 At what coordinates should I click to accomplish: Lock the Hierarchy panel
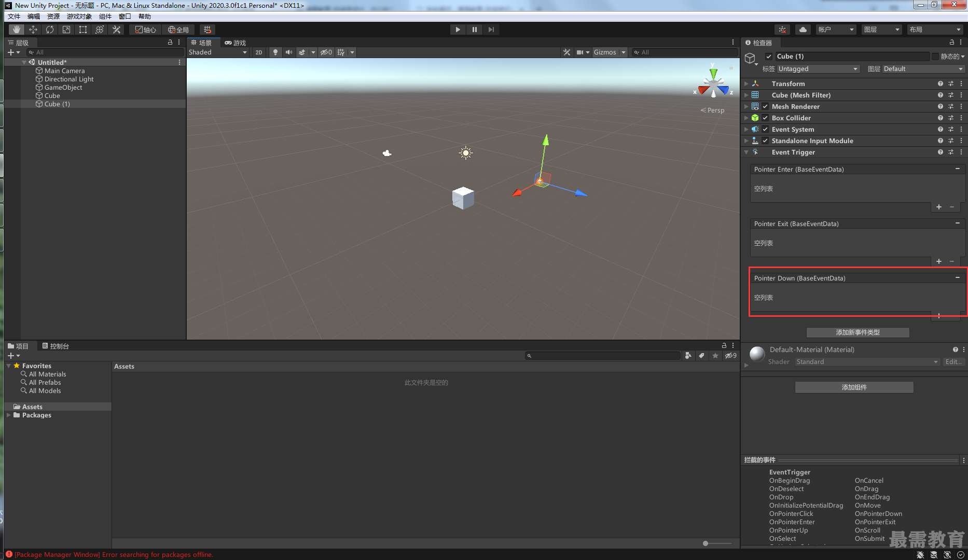coord(170,43)
